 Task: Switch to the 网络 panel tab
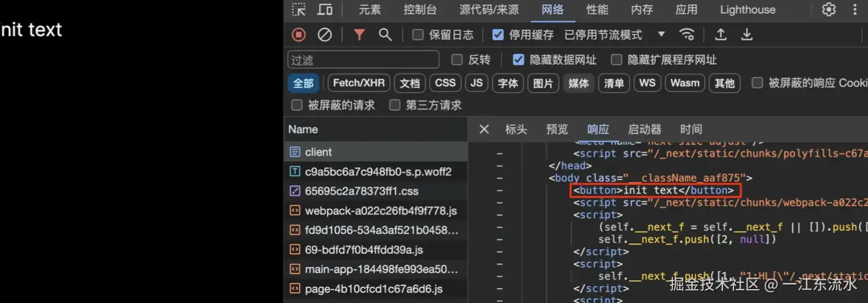coord(552,10)
